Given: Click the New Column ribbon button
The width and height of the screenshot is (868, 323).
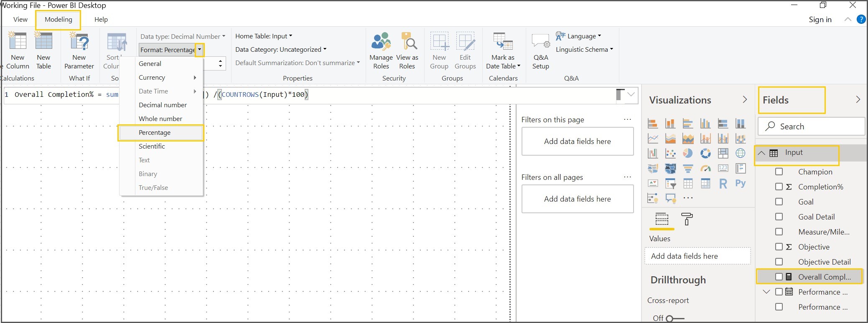Looking at the screenshot, I should 17,50.
